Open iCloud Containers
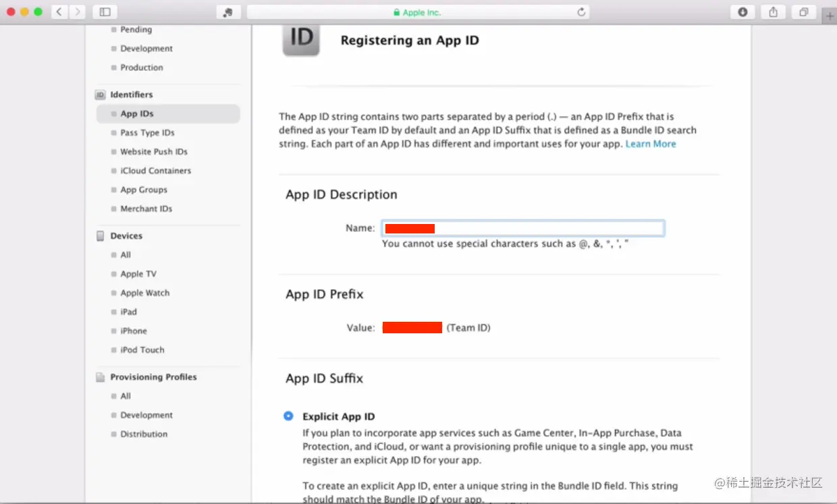The height and width of the screenshot is (504, 837). [155, 171]
